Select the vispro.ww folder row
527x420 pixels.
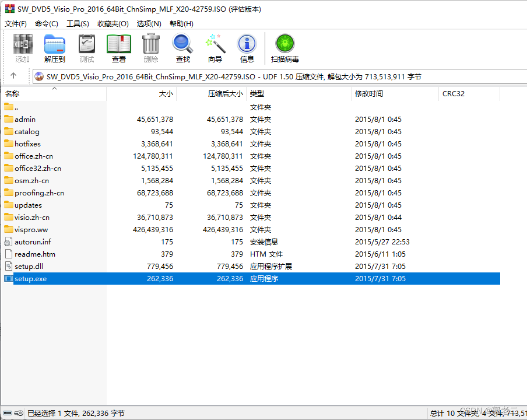pos(251,229)
